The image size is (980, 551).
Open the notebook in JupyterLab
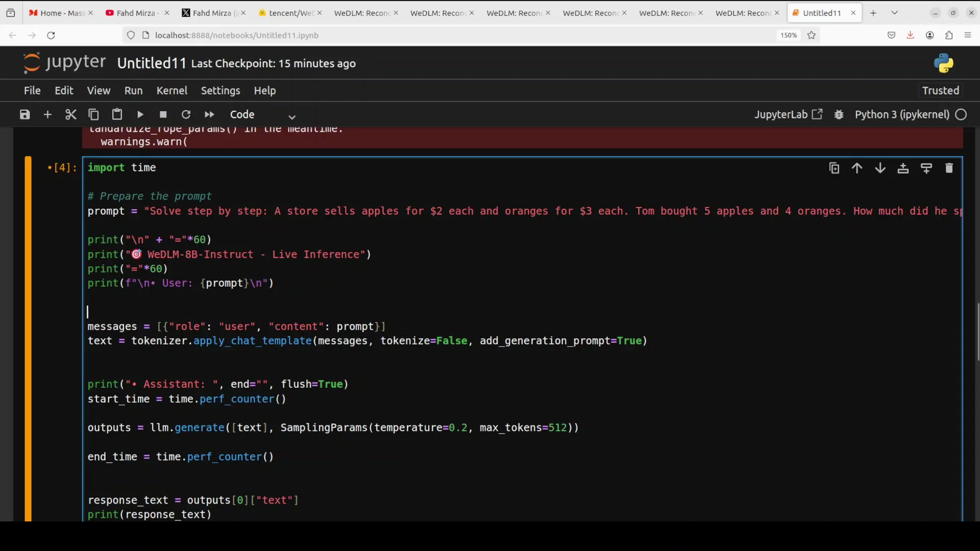788,115
